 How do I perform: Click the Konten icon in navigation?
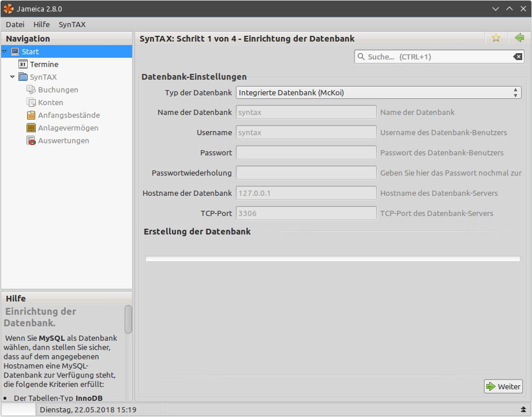[31, 102]
